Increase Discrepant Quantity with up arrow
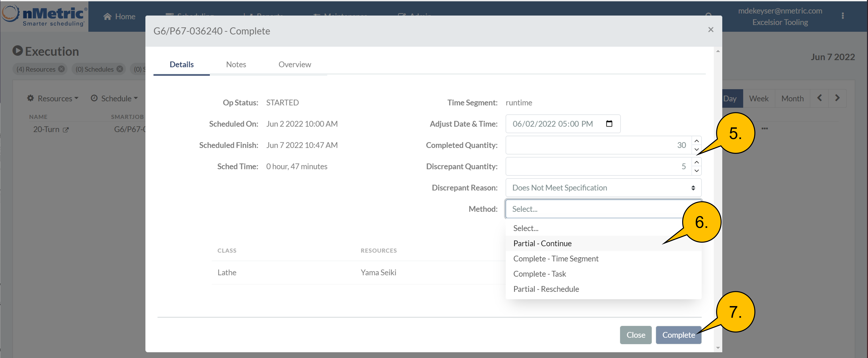Screen dimensions: 868x358 697,162
